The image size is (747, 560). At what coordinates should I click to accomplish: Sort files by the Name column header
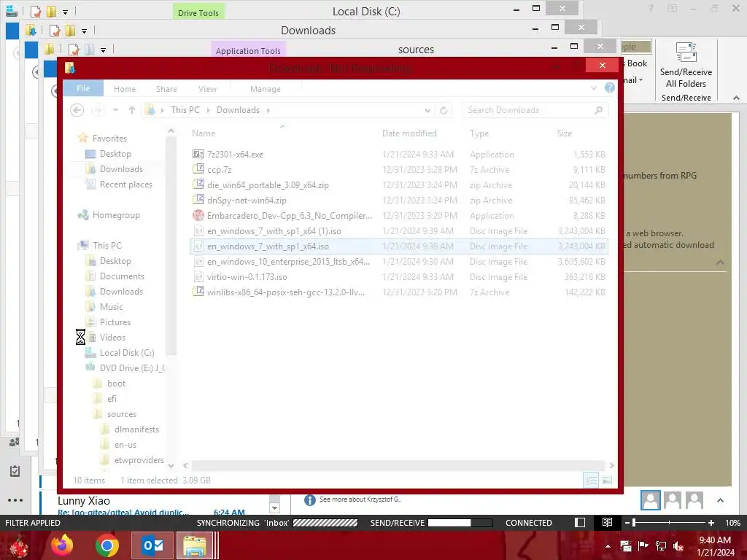(x=204, y=133)
